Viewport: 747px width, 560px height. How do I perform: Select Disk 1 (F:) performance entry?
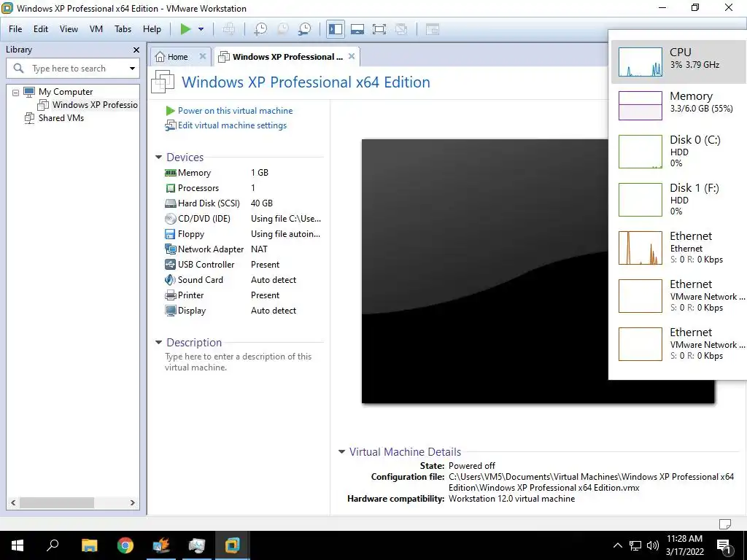[679, 200]
